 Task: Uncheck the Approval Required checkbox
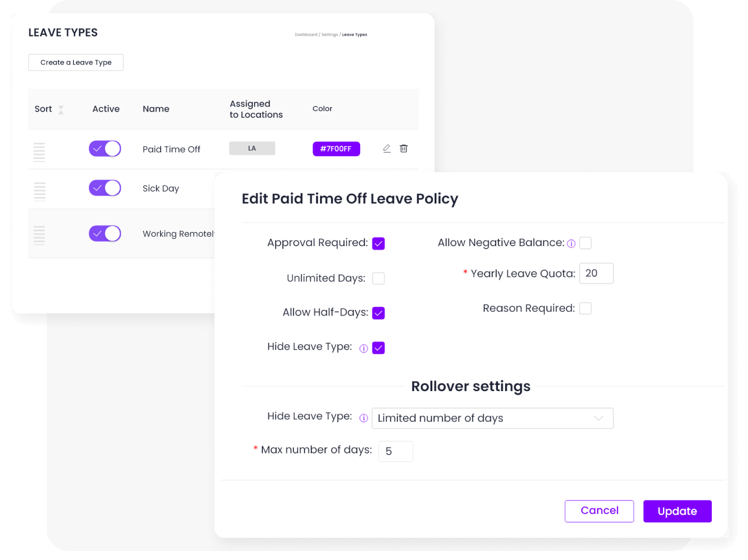(378, 243)
